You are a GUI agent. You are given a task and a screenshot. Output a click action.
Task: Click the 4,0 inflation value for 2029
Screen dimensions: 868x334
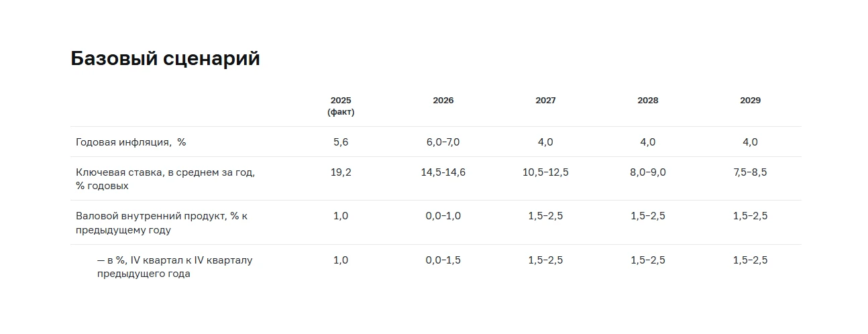pyautogui.click(x=750, y=142)
